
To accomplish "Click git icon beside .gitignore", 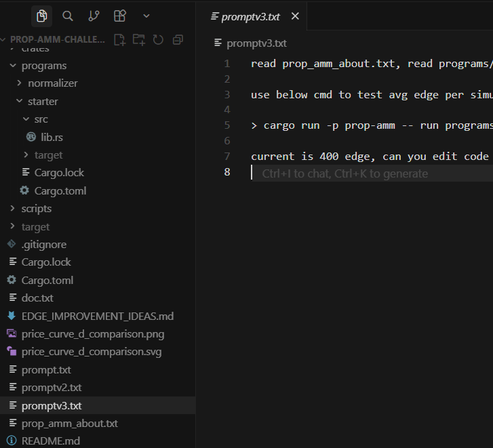I will [x=12, y=244].
